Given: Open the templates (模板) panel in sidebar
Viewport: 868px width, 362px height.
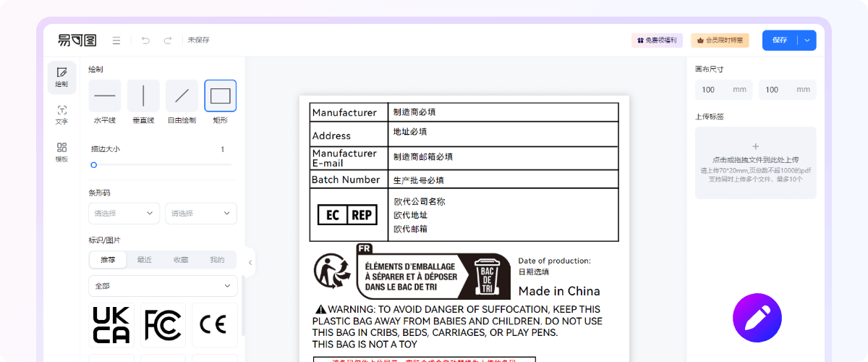Looking at the screenshot, I should coord(61,152).
